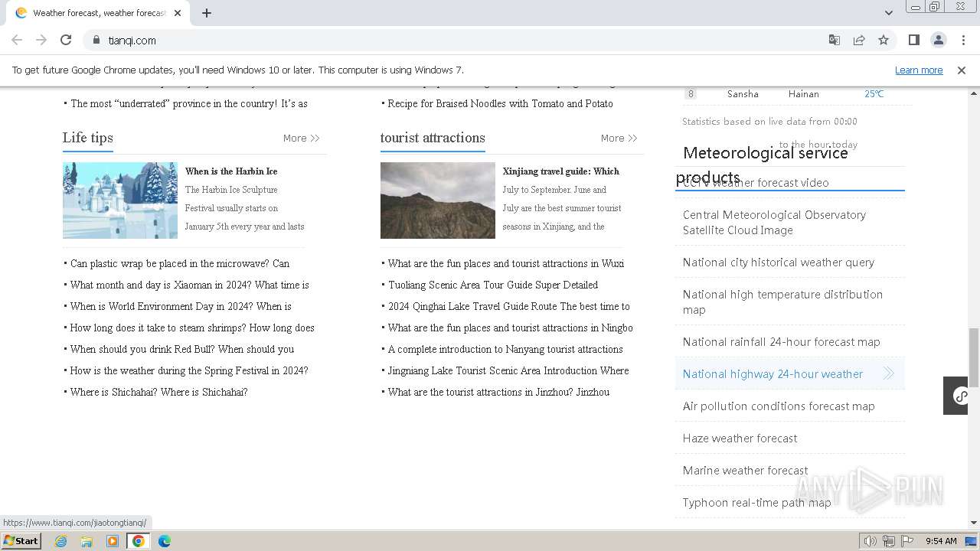Click the volume speaker tray icon

[871, 541]
